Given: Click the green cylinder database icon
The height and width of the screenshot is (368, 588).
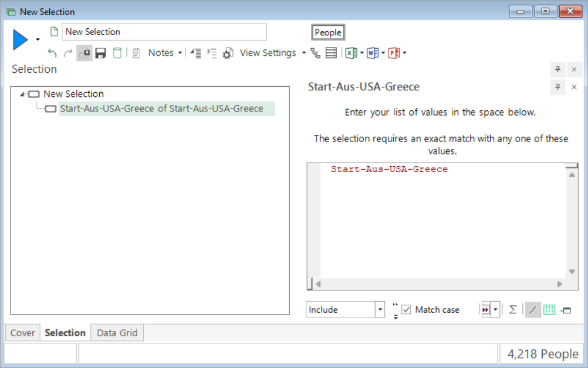Looking at the screenshot, I should click(117, 53).
